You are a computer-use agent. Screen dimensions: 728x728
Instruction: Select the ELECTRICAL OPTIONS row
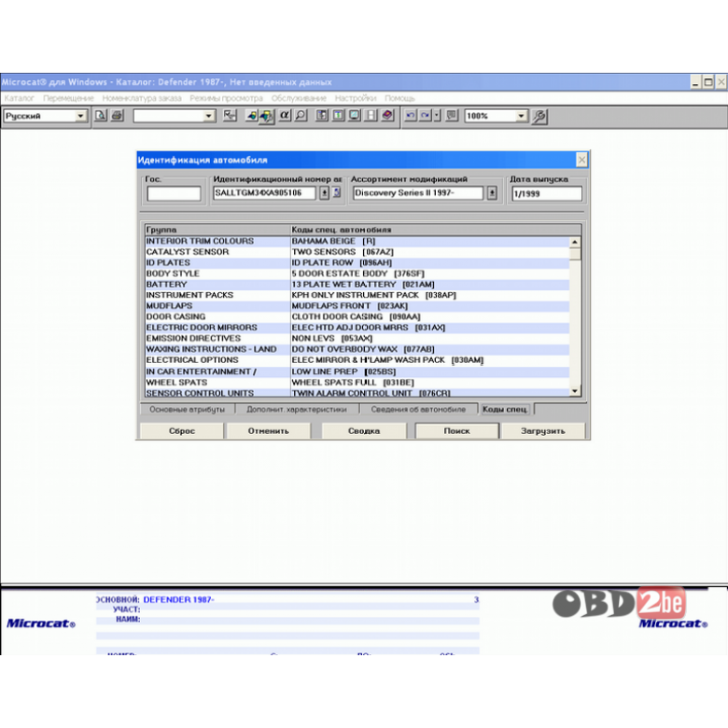(357, 360)
